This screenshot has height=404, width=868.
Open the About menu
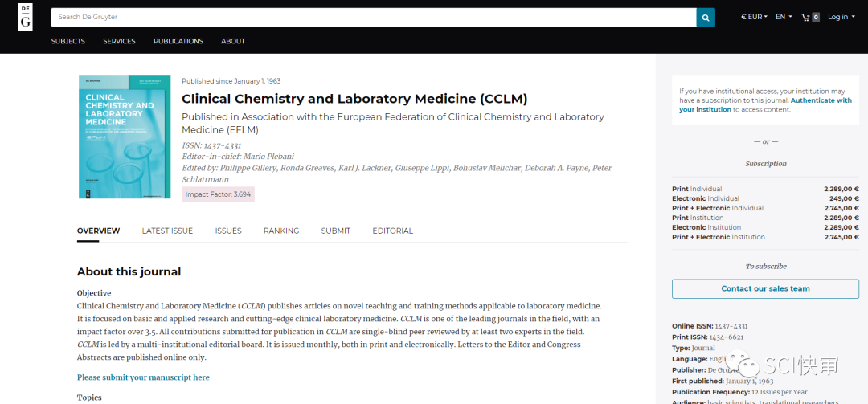pos(233,41)
